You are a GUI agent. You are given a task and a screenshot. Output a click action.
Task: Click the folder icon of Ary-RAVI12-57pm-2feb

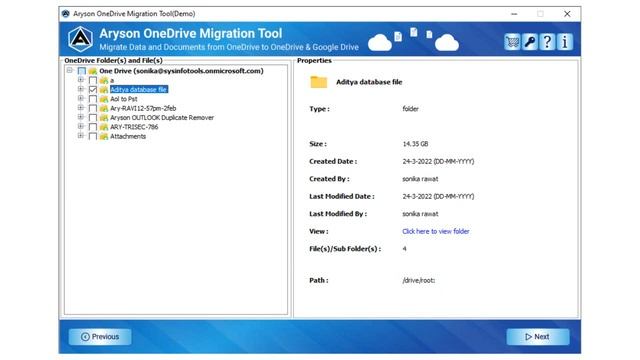104,108
